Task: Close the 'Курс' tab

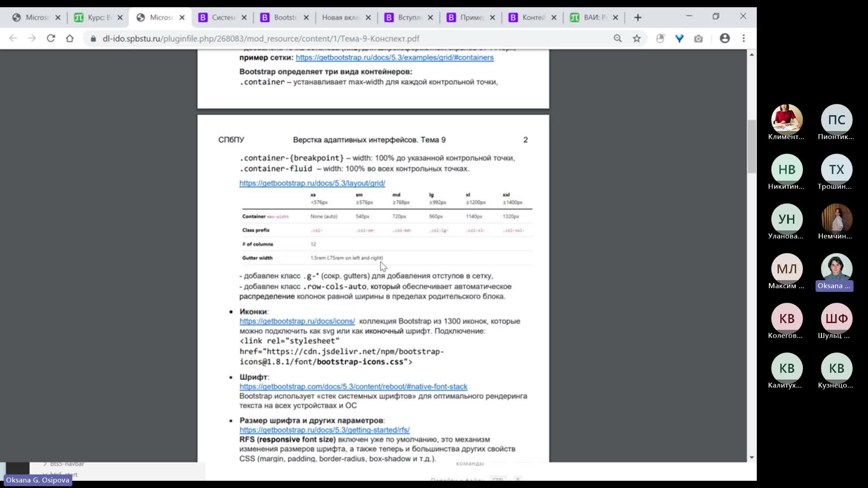Action: click(120, 18)
